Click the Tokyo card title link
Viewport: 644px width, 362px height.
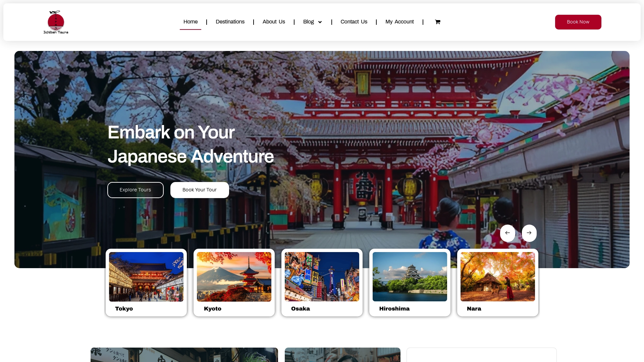click(124, 309)
